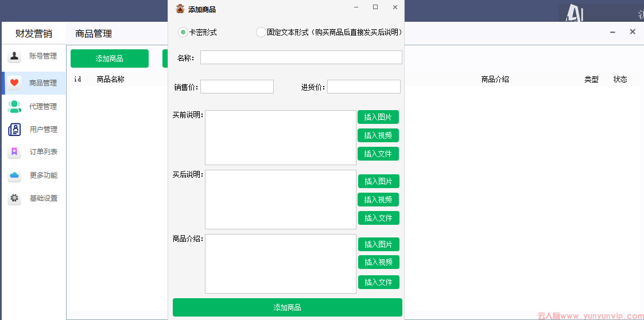Click the mascot icon in dialog title bar
Viewport: 644px width, 320px height.
coord(180,9)
